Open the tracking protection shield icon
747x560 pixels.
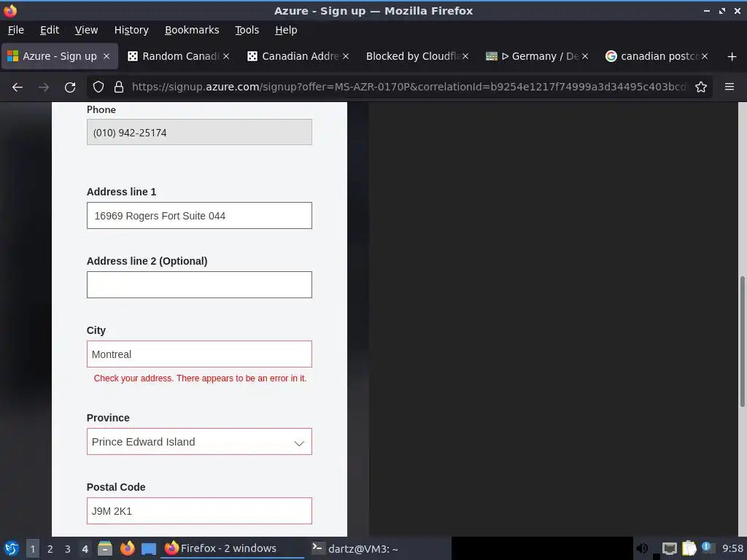[98, 87]
